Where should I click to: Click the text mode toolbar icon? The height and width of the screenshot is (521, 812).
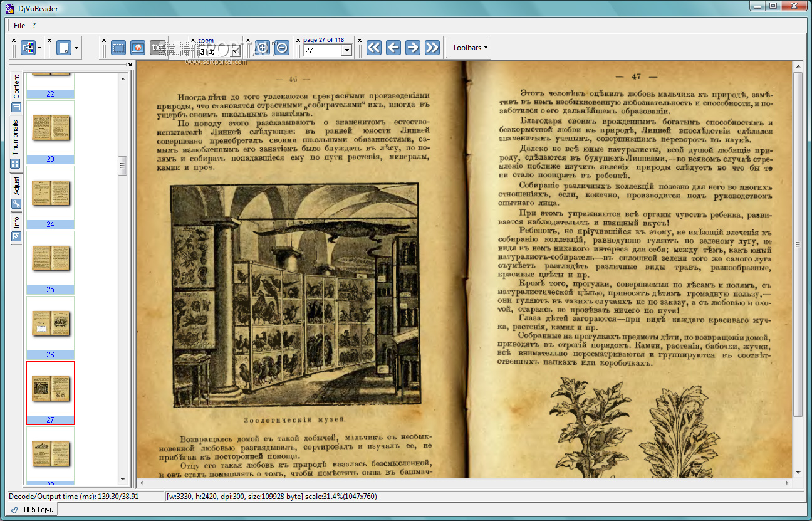157,48
